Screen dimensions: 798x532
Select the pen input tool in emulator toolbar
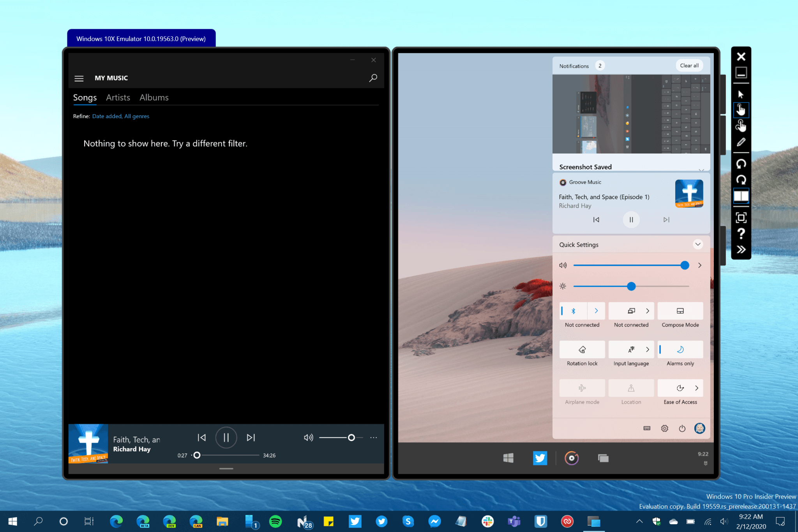(x=741, y=142)
